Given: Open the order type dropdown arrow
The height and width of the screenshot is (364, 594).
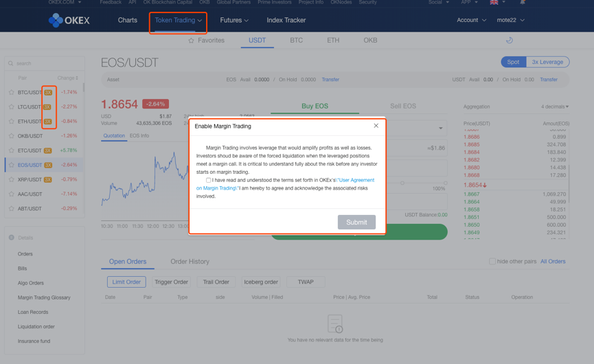Looking at the screenshot, I should coord(441,128).
